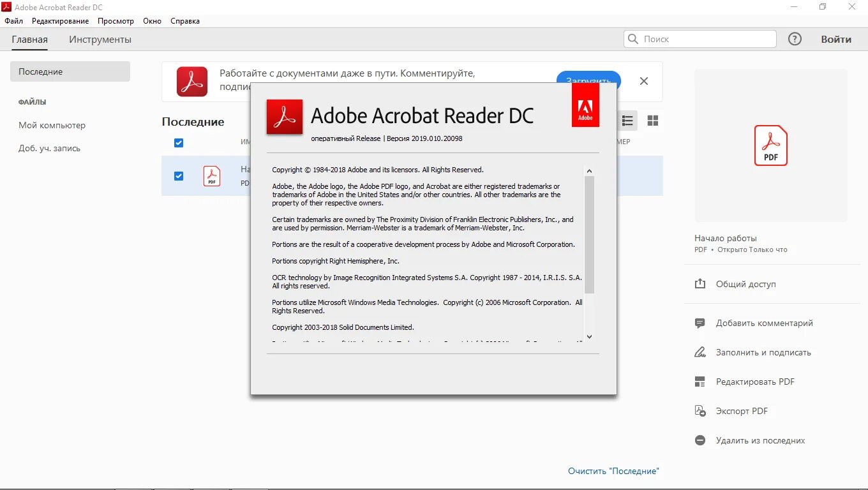
Task: Click the Acrobat logo in About dialog
Action: (x=285, y=117)
